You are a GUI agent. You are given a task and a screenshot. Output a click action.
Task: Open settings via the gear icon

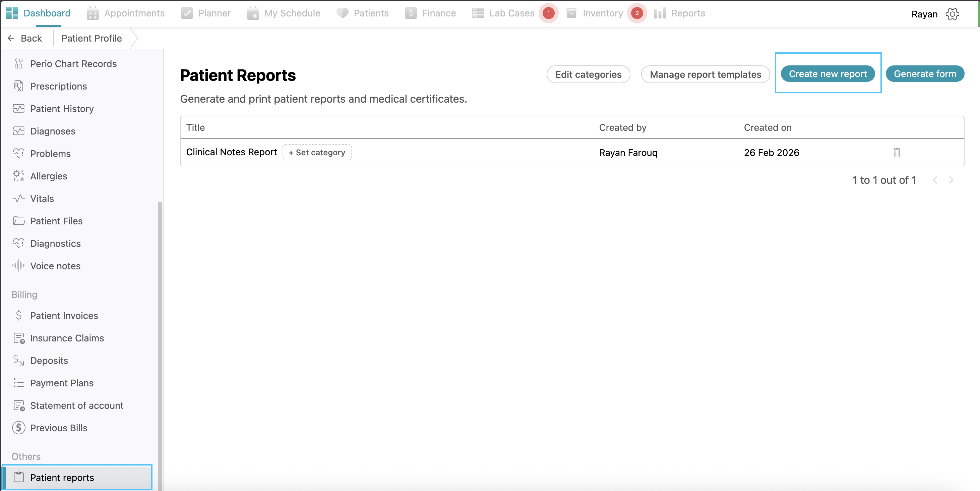pyautogui.click(x=952, y=14)
